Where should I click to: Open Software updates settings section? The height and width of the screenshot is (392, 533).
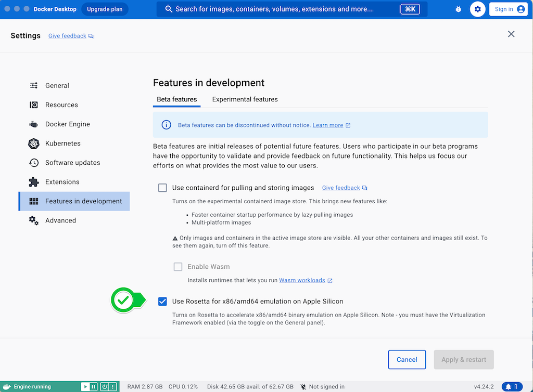click(x=74, y=163)
